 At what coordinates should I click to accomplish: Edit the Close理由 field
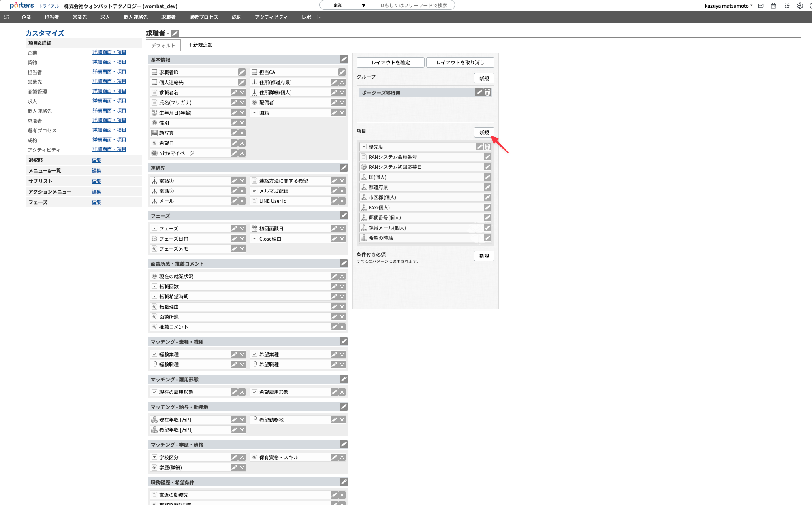click(x=334, y=239)
